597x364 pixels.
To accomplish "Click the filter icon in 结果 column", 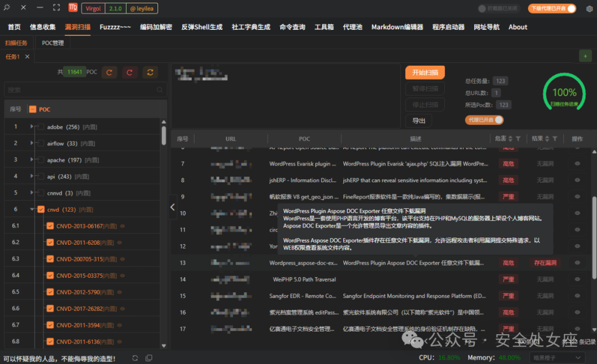I will 555,139.
